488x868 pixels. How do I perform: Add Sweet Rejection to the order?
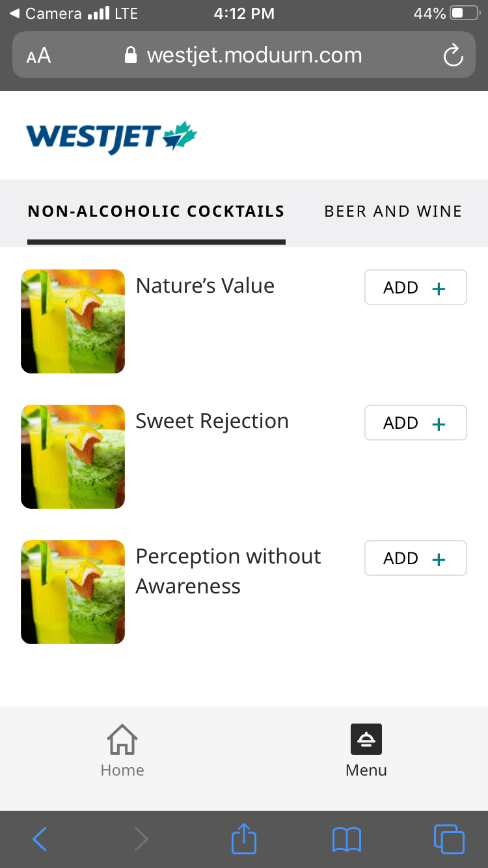click(415, 423)
